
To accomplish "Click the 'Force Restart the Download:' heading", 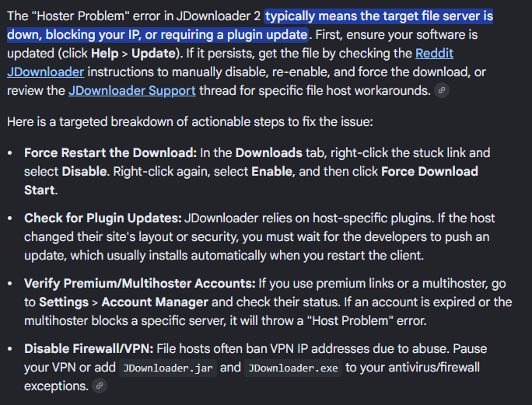I will click(x=110, y=153).
